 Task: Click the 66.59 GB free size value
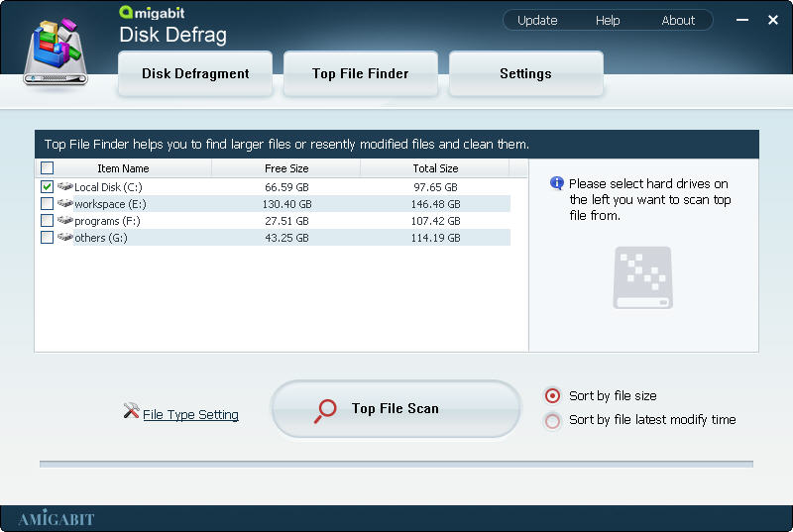tap(286, 187)
